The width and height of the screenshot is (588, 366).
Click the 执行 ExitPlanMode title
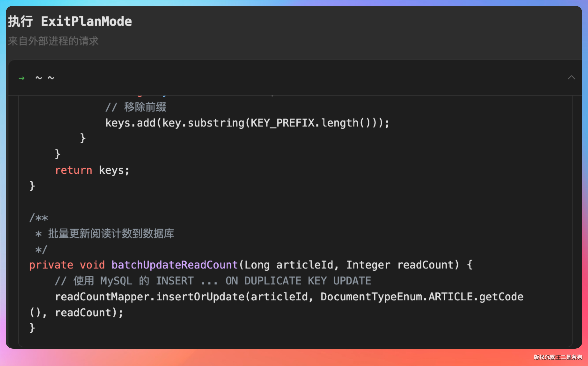coord(70,22)
